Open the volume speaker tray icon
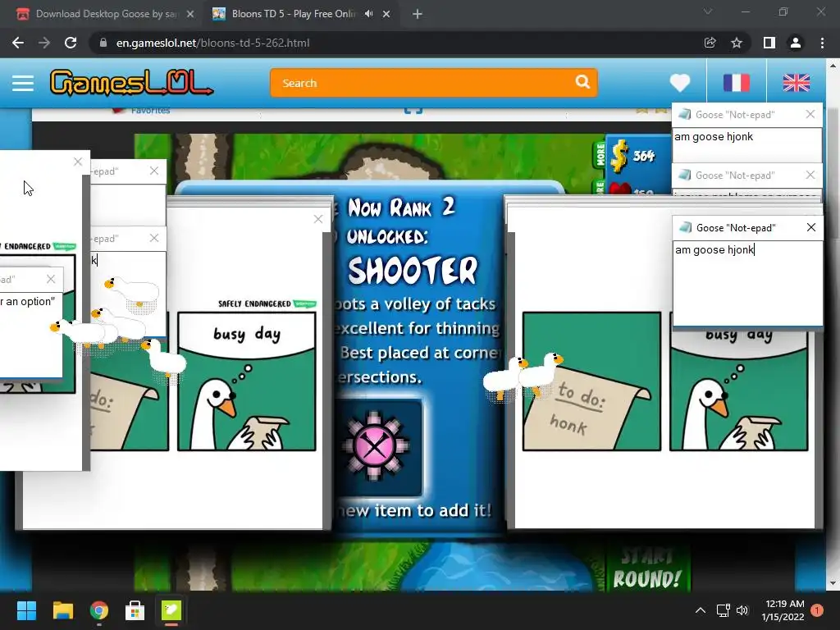 point(742,610)
